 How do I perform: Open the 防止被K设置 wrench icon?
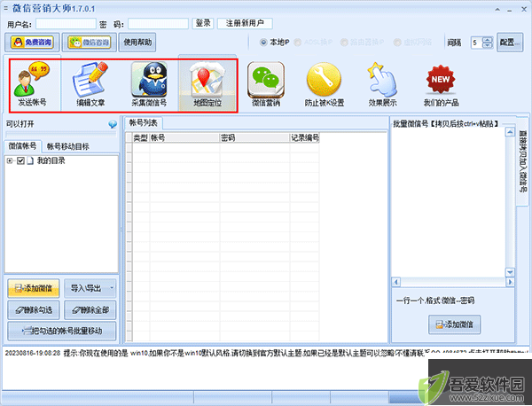[324, 85]
